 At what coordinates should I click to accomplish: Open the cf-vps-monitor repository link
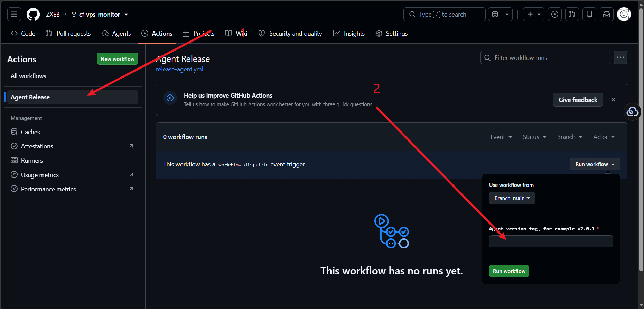(x=100, y=15)
